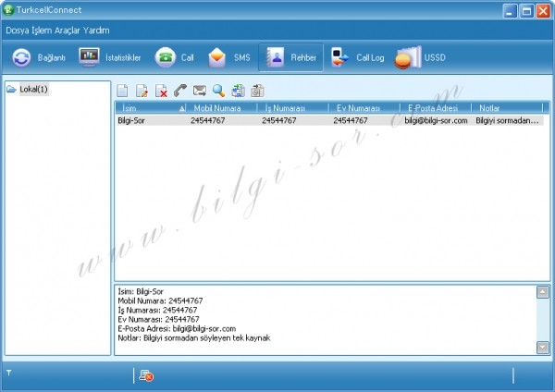Open the SMS section
555x392 pixels.
pyautogui.click(x=229, y=57)
